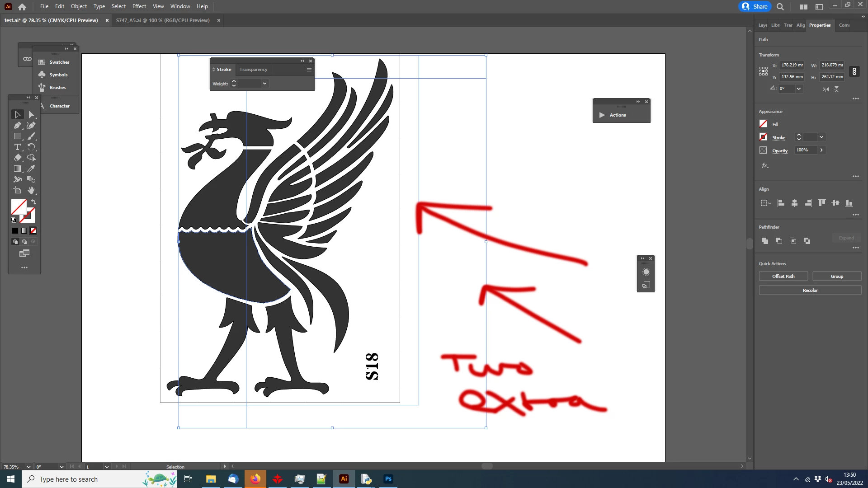868x488 pixels.
Task: Flip selection horizontally in Transform
Action: (826, 89)
